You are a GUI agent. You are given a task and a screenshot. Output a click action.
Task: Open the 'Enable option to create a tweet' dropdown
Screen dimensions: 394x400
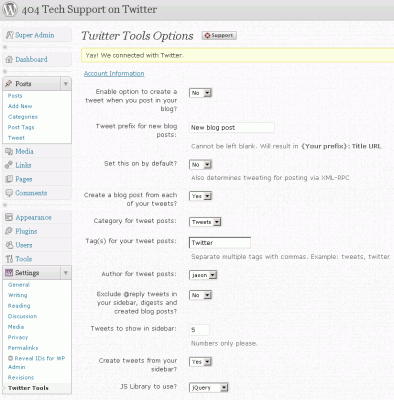[x=200, y=93]
